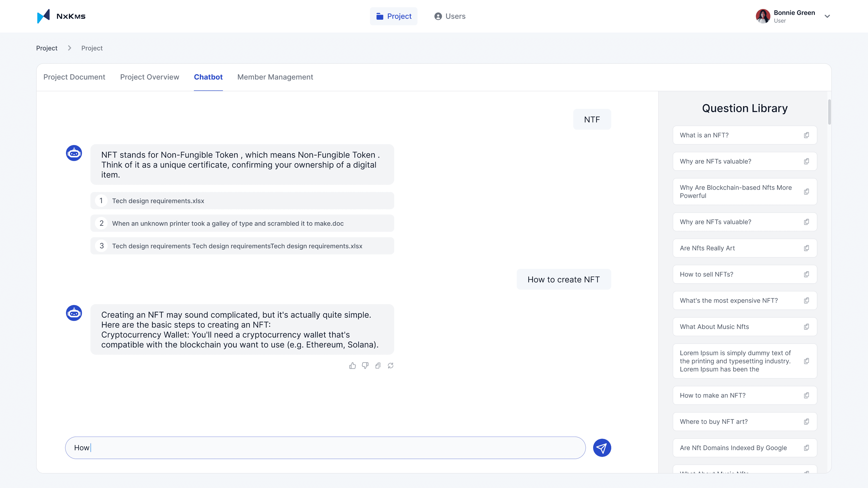Click the Question Library heading
This screenshot has height=488, width=868.
pyautogui.click(x=745, y=108)
